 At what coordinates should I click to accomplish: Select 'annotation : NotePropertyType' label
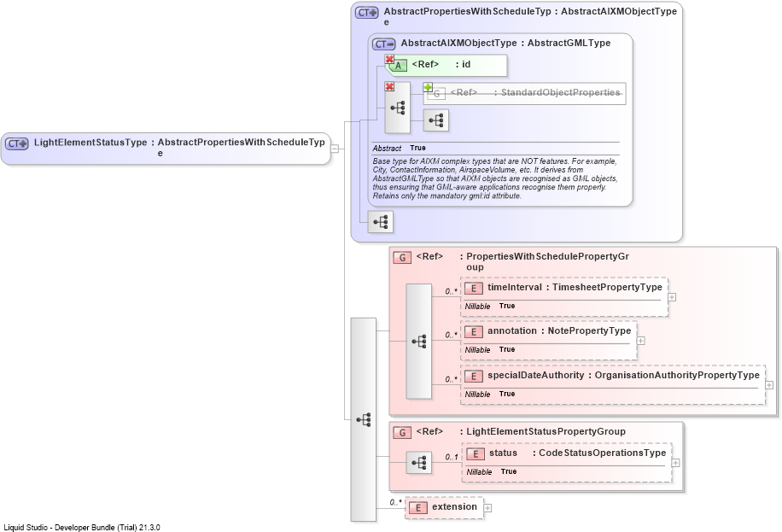tap(559, 330)
